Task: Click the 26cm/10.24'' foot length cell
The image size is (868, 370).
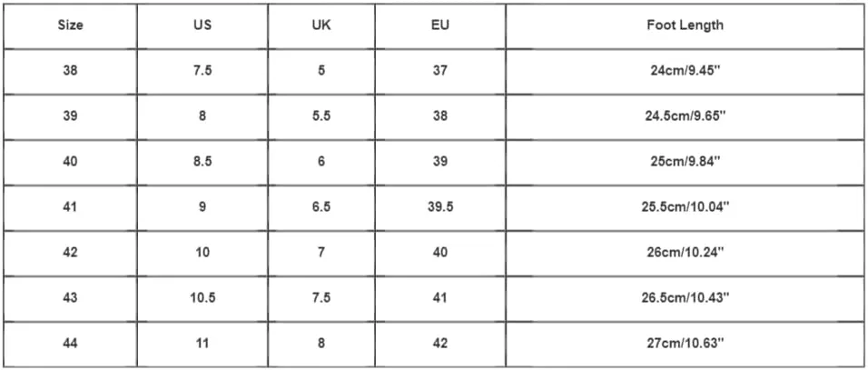Action: [x=686, y=253]
